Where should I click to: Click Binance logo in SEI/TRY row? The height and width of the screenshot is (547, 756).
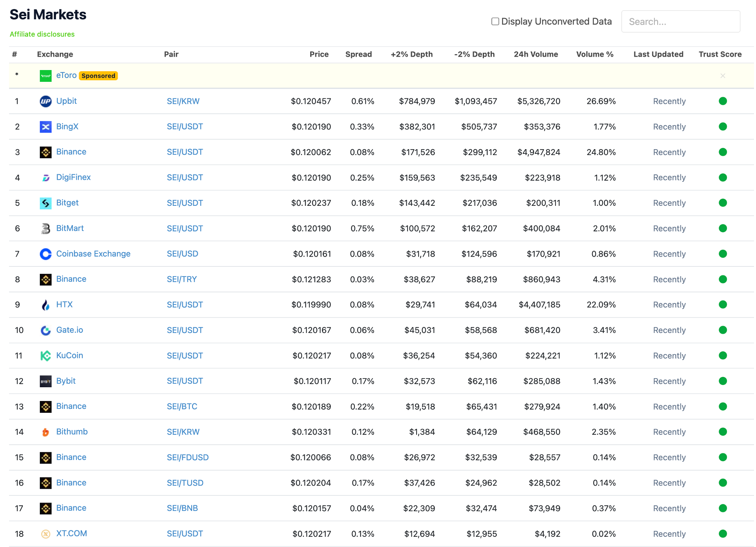pyautogui.click(x=46, y=279)
